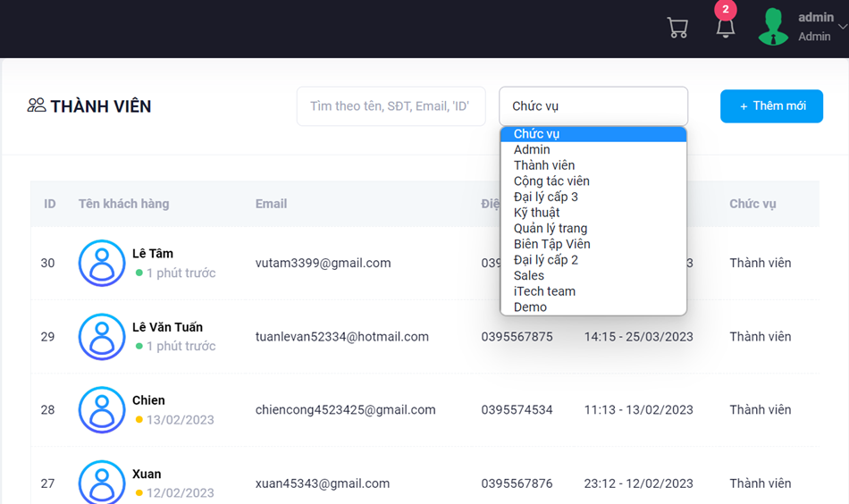
Task: Choose iTech team from the list
Action: point(544,291)
